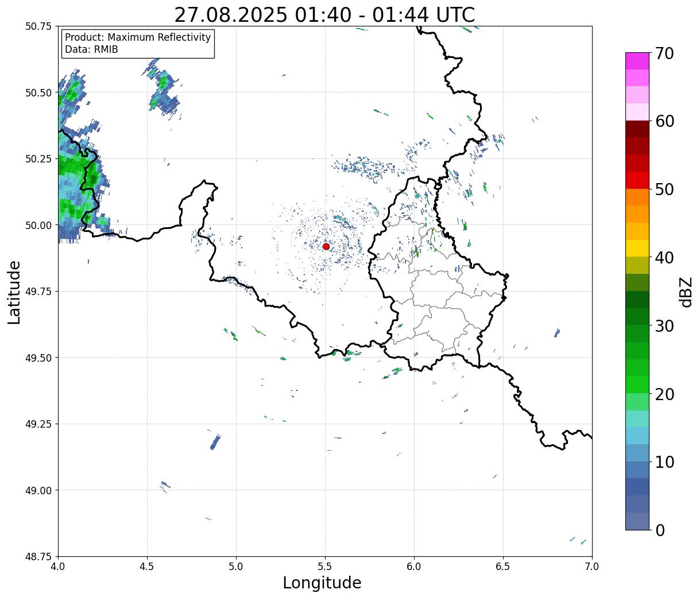Click the cyan swatch between 10 and 20 dBZ
The height and width of the screenshot is (597, 700).
[x=637, y=435]
